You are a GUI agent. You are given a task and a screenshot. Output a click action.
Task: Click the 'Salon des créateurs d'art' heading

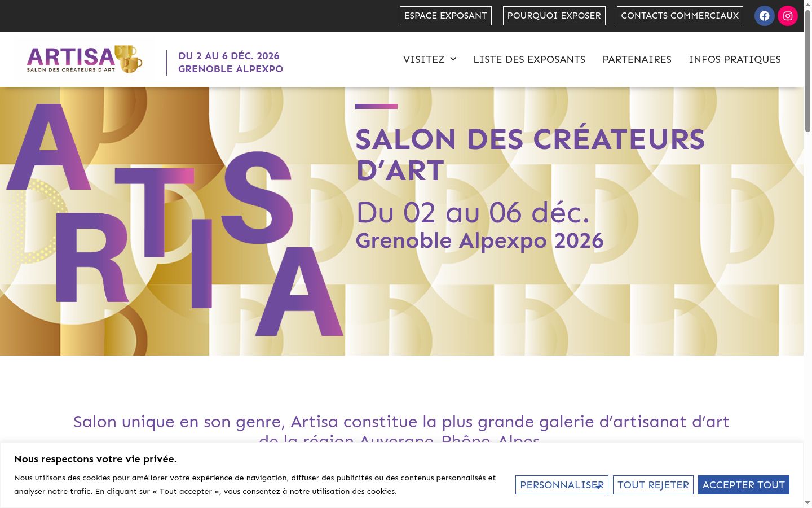tap(530, 155)
